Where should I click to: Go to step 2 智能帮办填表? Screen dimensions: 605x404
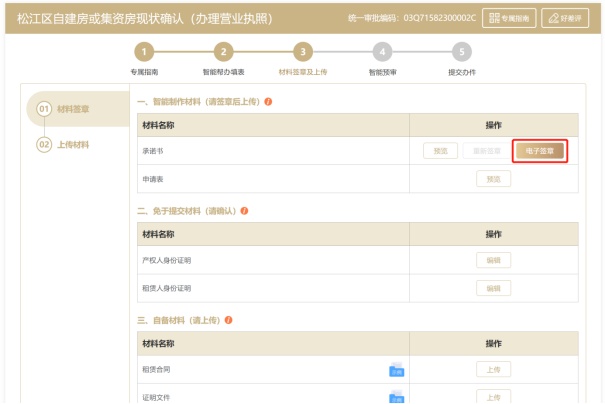(223, 52)
